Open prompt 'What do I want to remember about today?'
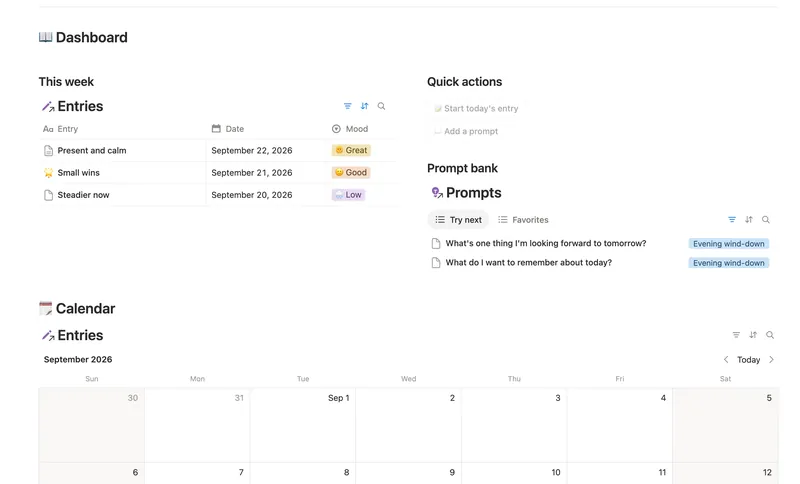800x484 pixels. (529, 263)
